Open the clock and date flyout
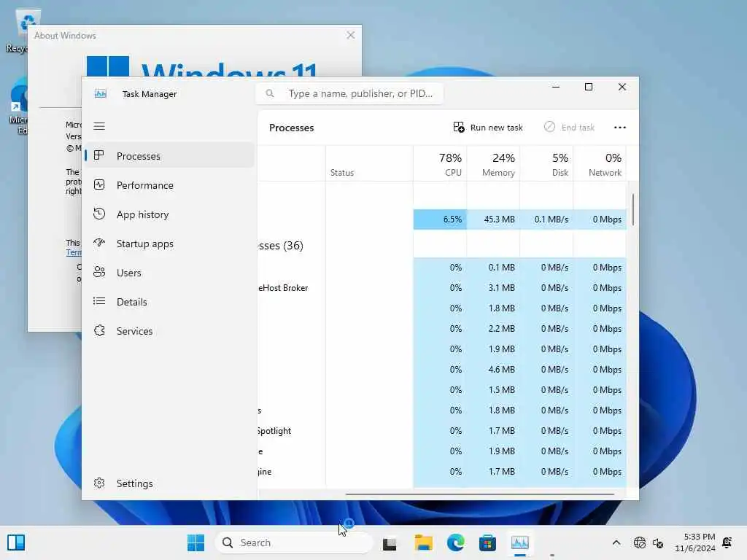 (694, 542)
